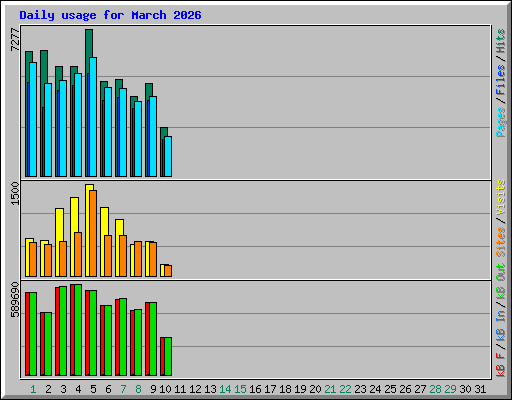Click green day label '28' on the date axis
512x400 pixels.
click(x=435, y=389)
